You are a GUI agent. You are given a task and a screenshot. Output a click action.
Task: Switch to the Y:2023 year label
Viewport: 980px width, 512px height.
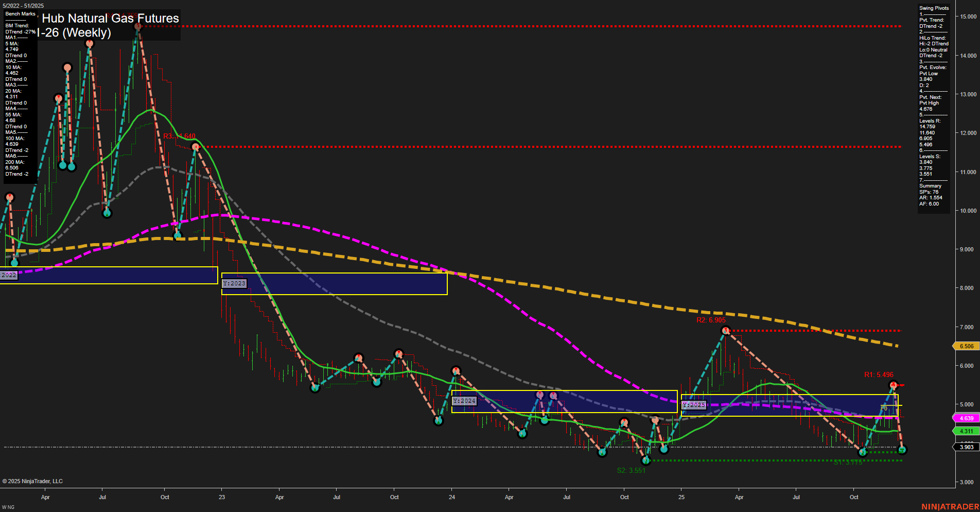click(234, 283)
